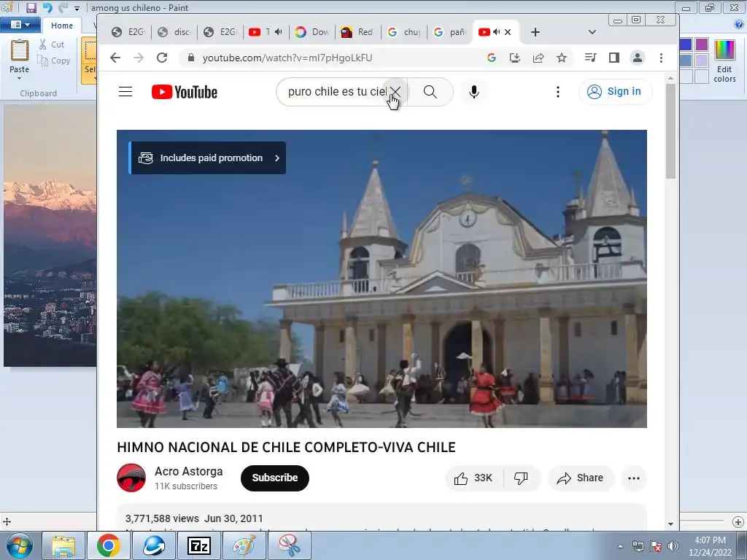The width and height of the screenshot is (747, 560).
Task: Expand the tab search dropdown
Action: (x=592, y=32)
